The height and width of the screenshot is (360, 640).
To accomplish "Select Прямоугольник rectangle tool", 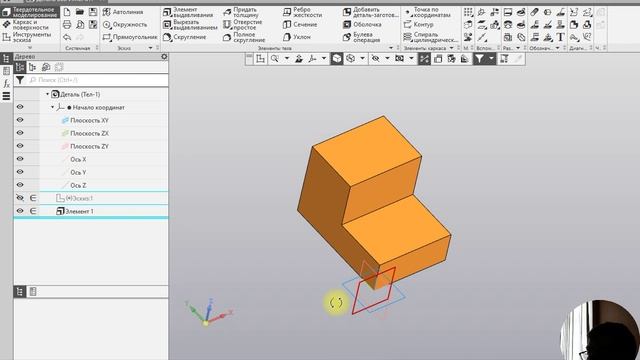I will point(130,37).
